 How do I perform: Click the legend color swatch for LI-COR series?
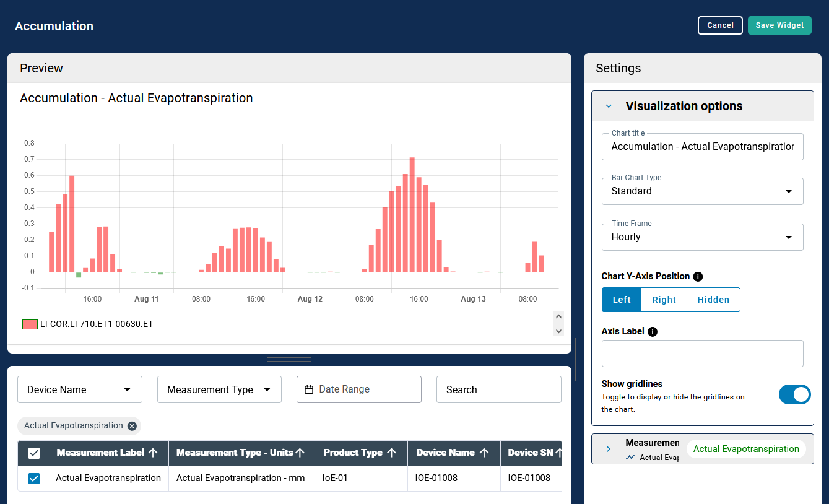point(30,324)
